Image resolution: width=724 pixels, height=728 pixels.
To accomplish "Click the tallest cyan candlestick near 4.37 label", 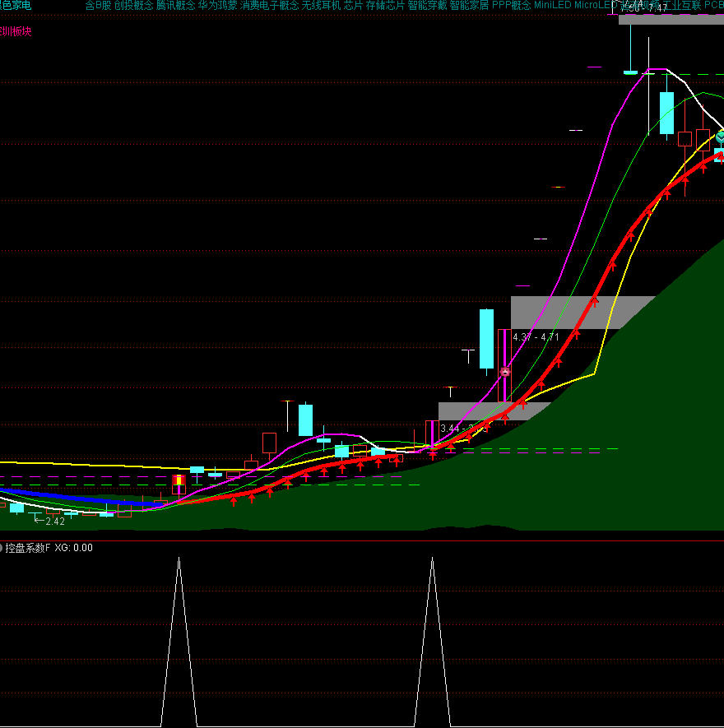I will (486, 338).
